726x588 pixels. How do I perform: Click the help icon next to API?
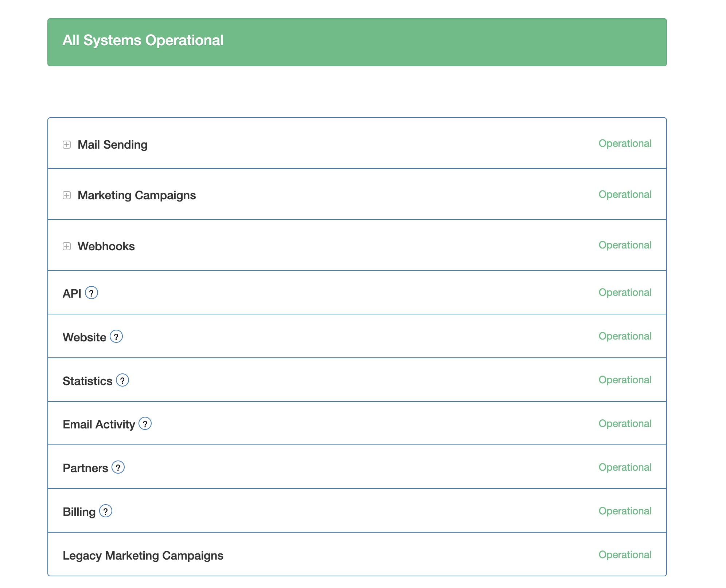point(91,293)
